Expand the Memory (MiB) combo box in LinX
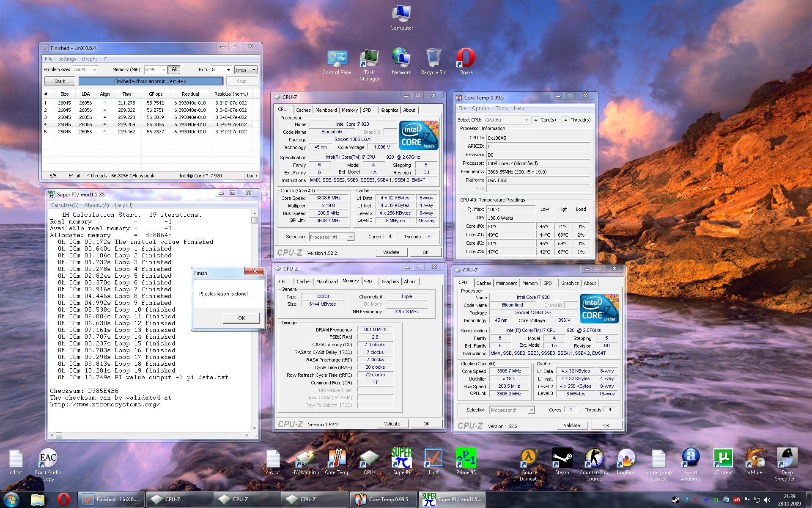This screenshot has height=508, width=812. tap(164, 70)
